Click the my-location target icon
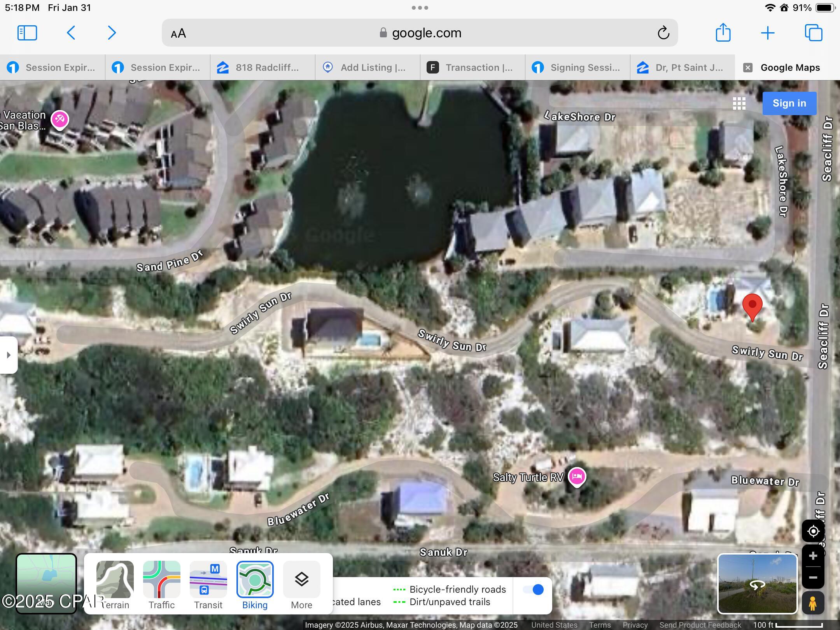Image resolution: width=840 pixels, height=630 pixels. click(813, 531)
